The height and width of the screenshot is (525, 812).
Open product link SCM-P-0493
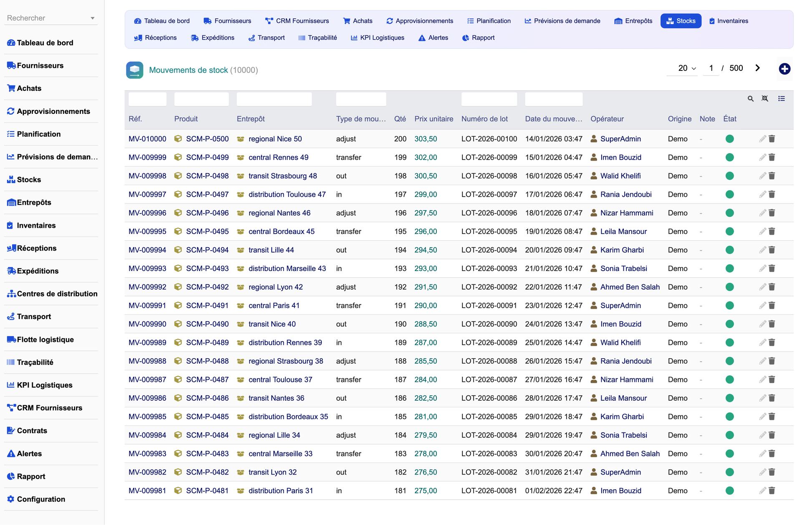[x=207, y=269]
